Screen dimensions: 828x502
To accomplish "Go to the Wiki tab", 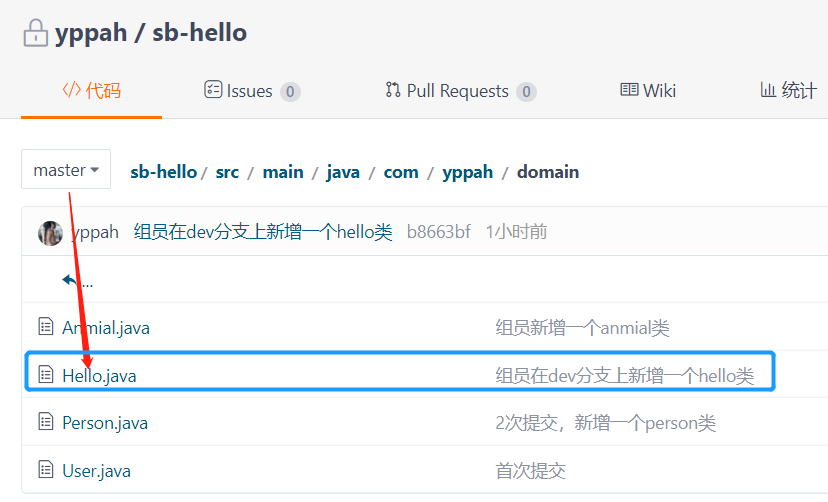I will (x=648, y=91).
